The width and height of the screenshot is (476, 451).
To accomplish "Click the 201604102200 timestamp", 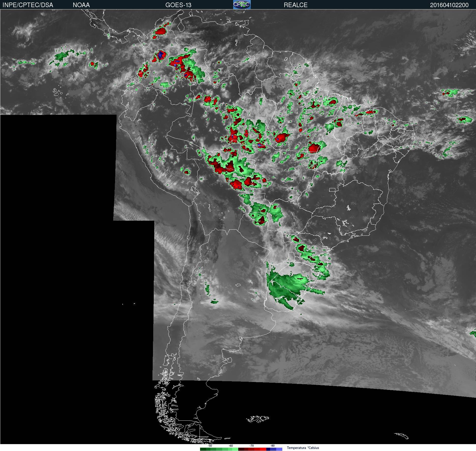I will [x=449, y=5].
